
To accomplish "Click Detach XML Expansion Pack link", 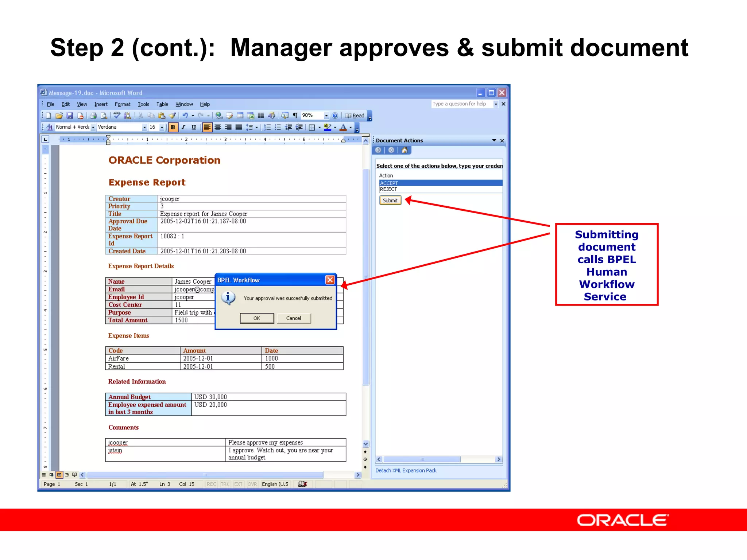I will pyautogui.click(x=406, y=470).
